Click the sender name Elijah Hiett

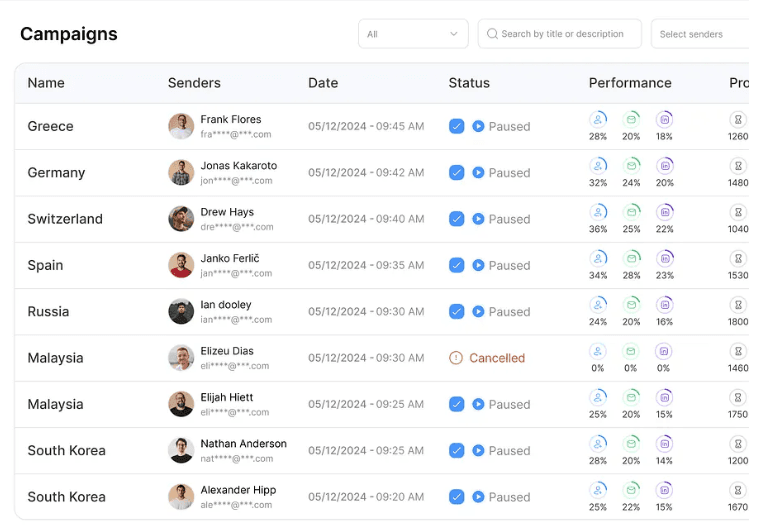click(x=226, y=397)
